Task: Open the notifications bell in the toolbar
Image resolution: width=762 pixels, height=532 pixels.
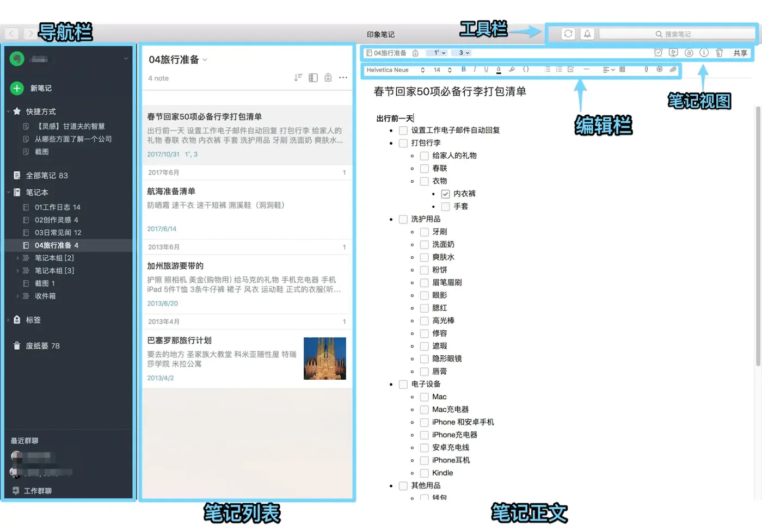Action: [x=587, y=34]
